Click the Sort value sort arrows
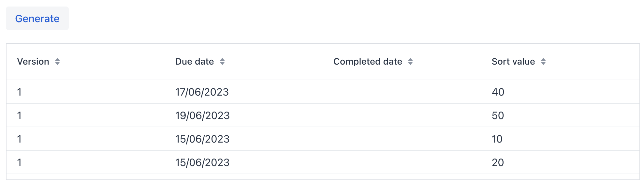The image size is (644, 184). point(543,61)
